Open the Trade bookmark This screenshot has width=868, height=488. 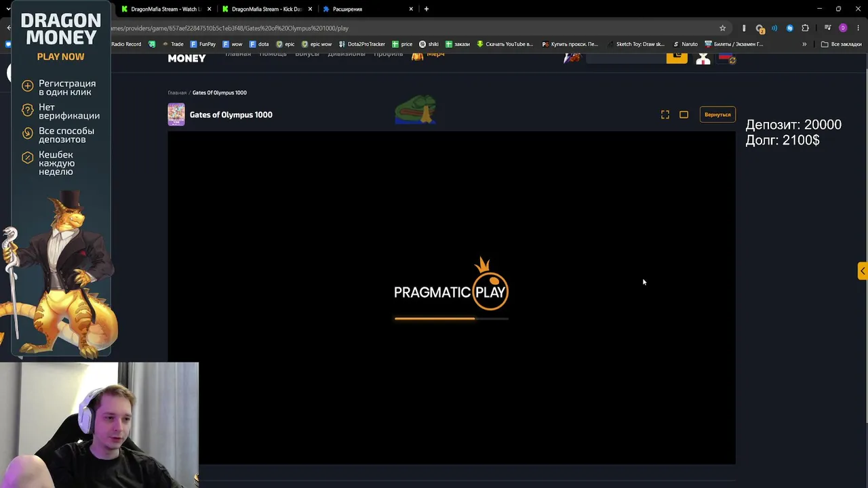(x=172, y=44)
